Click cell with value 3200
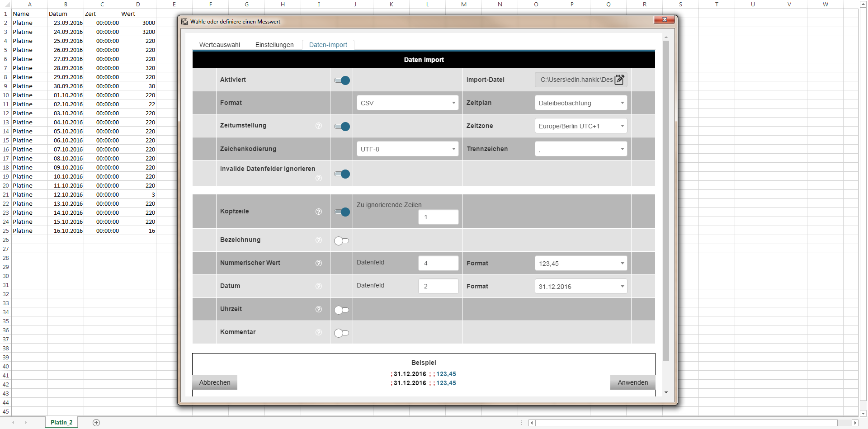The height and width of the screenshot is (429, 868). tap(138, 32)
